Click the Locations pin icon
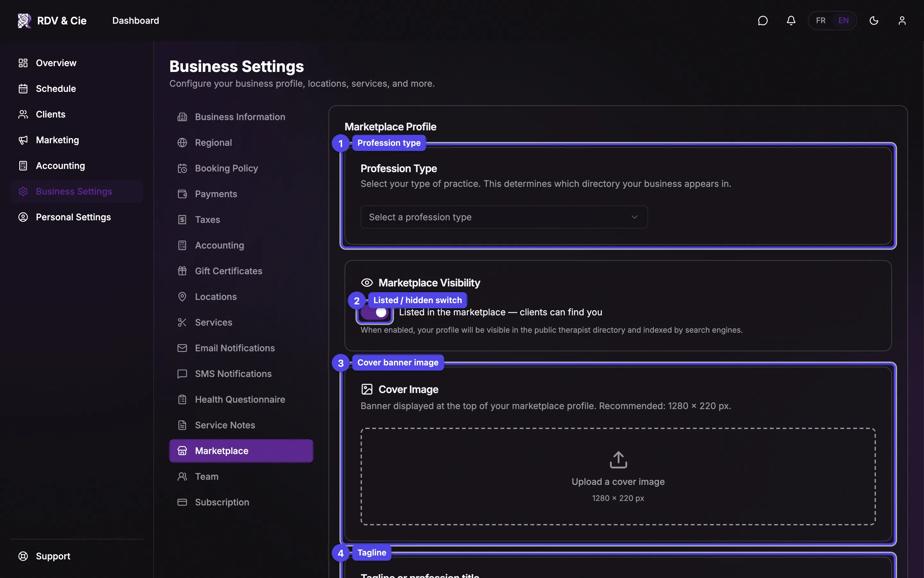 click(x=182, y=297)
